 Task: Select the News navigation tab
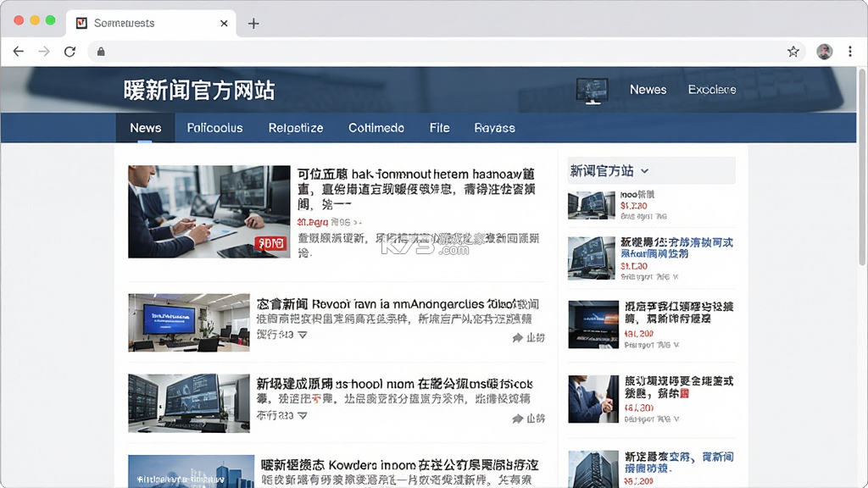[146, 128]
